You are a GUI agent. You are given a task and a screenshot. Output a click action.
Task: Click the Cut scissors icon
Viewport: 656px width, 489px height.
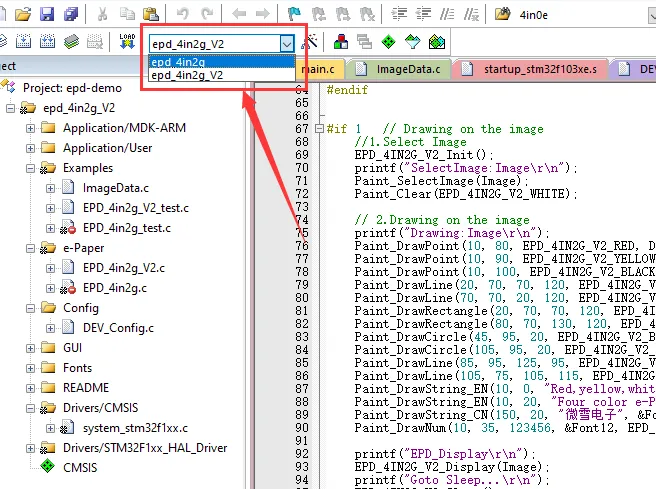(x=102, y=15)
